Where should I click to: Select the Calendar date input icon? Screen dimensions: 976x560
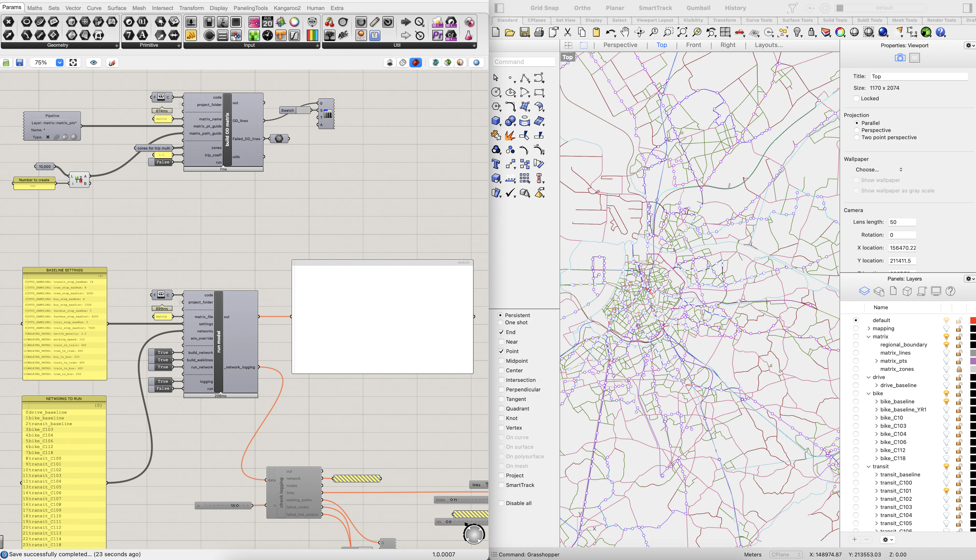pos(267,22)
